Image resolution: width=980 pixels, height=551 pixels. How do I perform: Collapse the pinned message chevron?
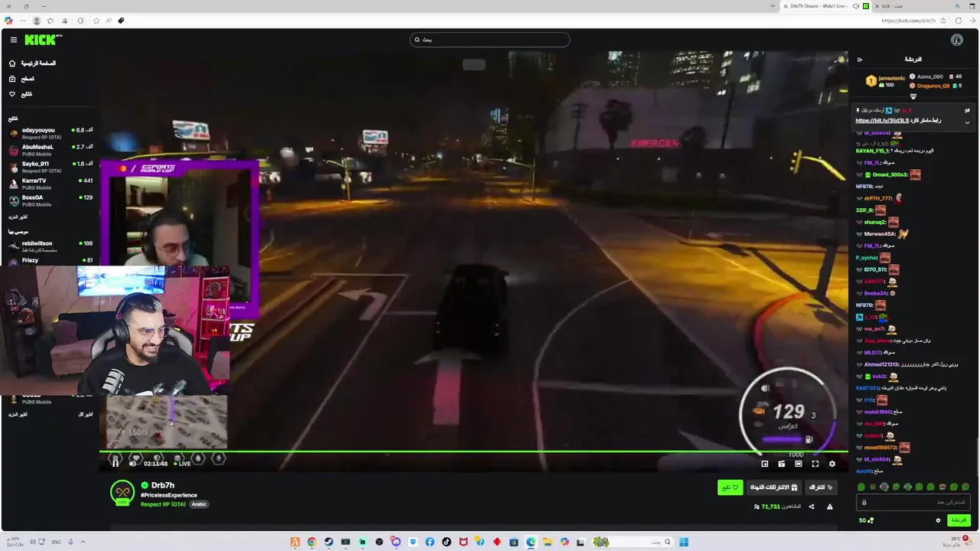pos(967,122)
